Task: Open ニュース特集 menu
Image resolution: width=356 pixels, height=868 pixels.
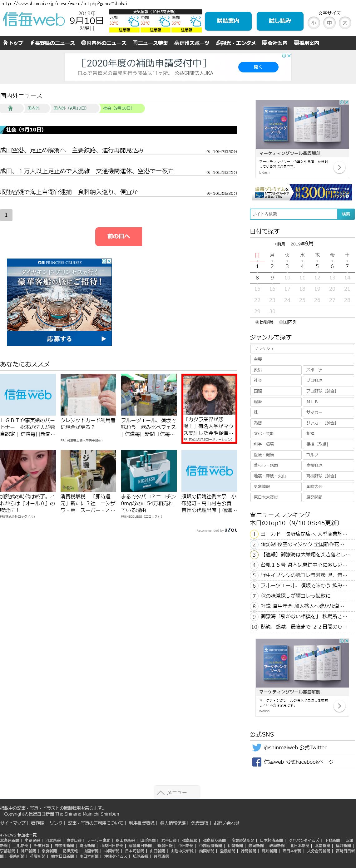Action: click(150, 43)
